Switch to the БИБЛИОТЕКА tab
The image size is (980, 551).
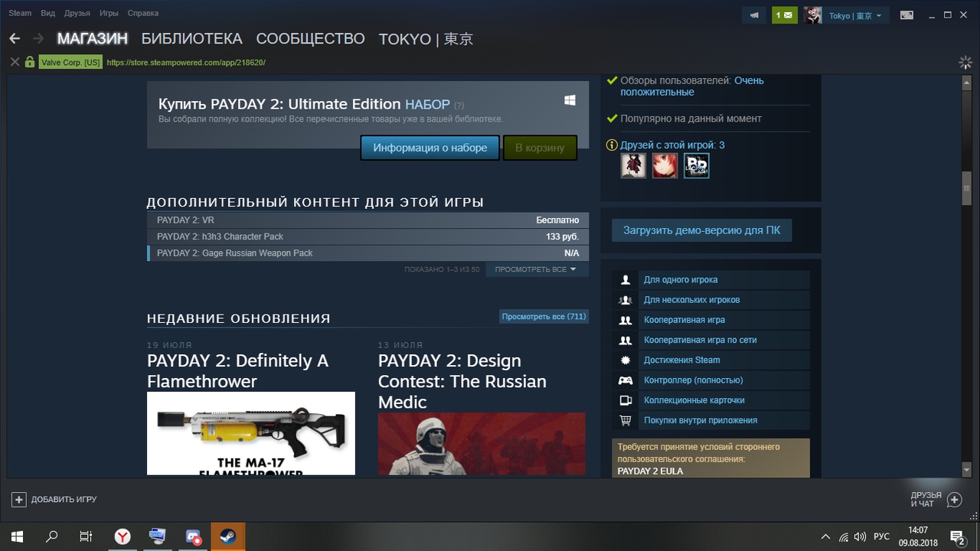tap(191, 39)
